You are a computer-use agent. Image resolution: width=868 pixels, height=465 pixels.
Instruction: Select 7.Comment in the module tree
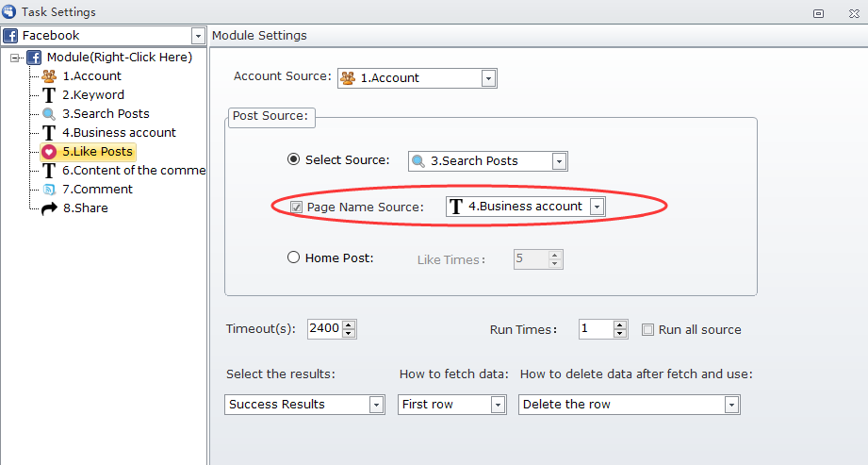pos(97,190)
